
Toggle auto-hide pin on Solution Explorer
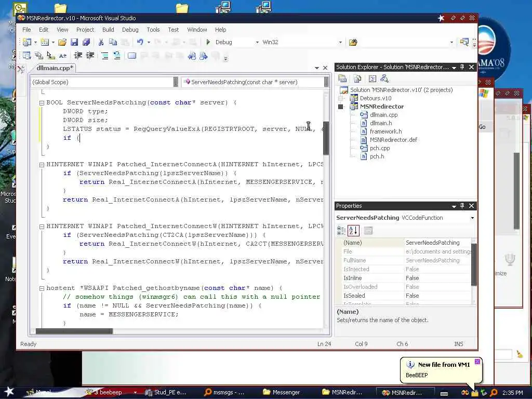462,67
